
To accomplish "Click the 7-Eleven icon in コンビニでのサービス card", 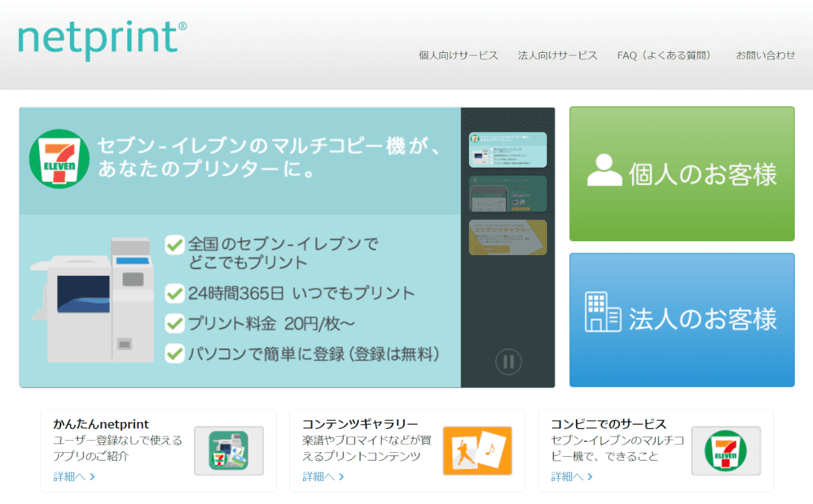I will click(x=726, y=450).
